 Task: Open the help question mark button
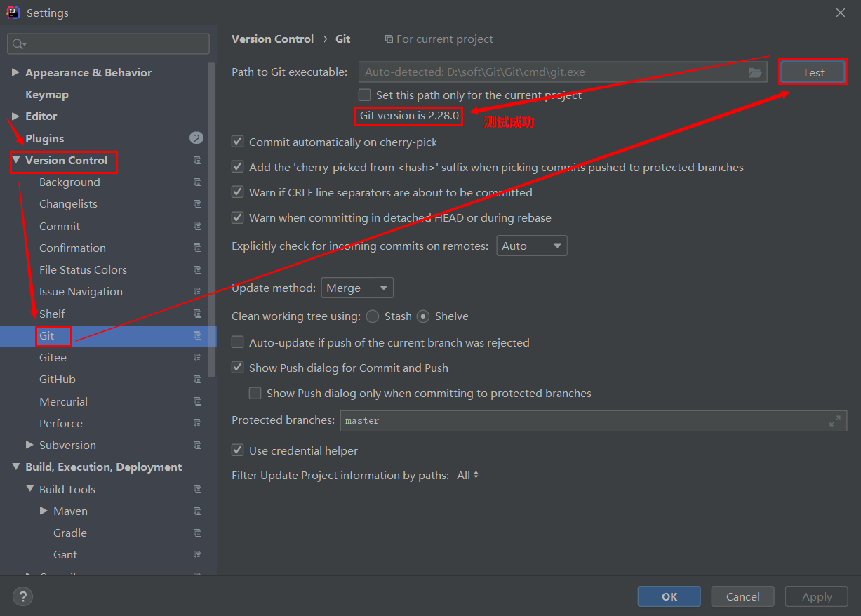point(23,596)
